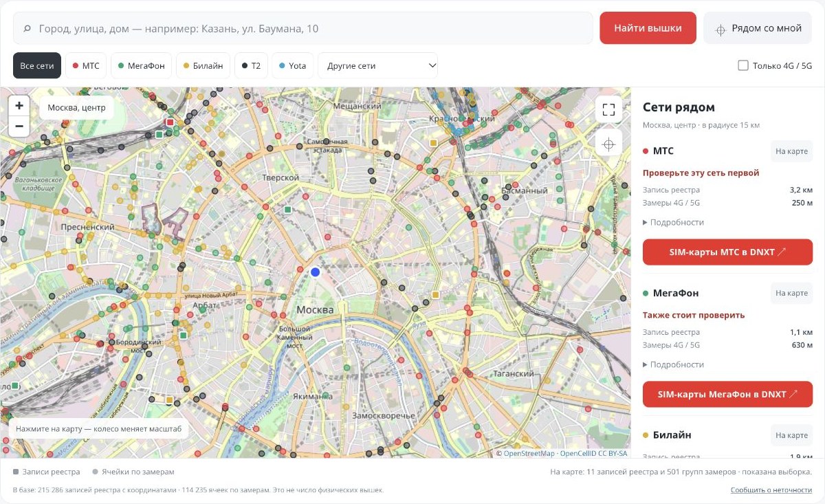825x504 pixels.
Task: Enable the Только 4G / 5G checkbox
Action: pyautogui.click(x=743, y=65)
